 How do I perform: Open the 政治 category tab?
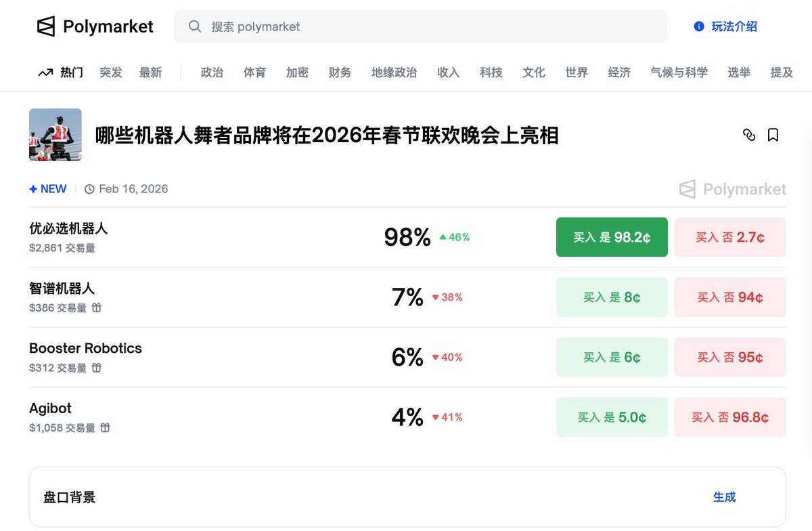point(212,72)
